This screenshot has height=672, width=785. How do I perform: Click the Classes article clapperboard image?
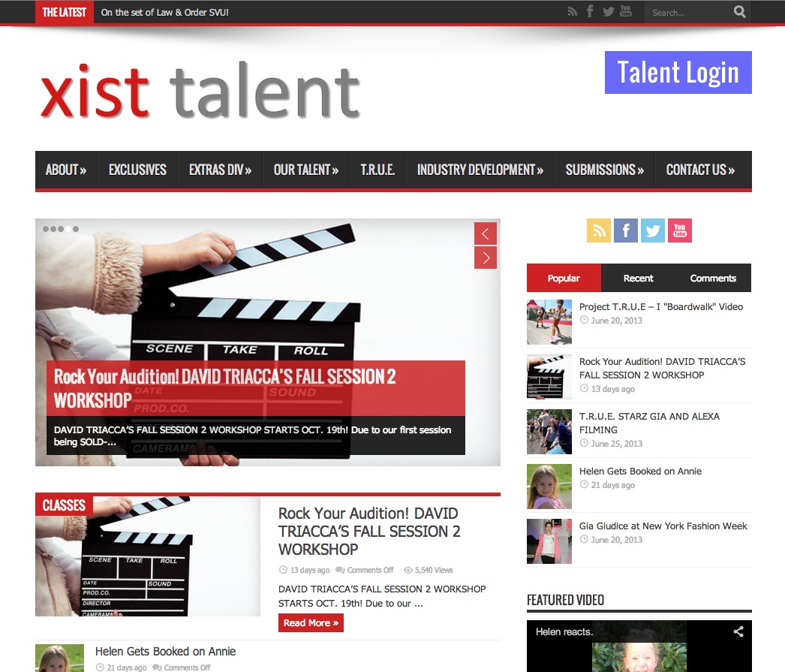[x=148, y=556]
